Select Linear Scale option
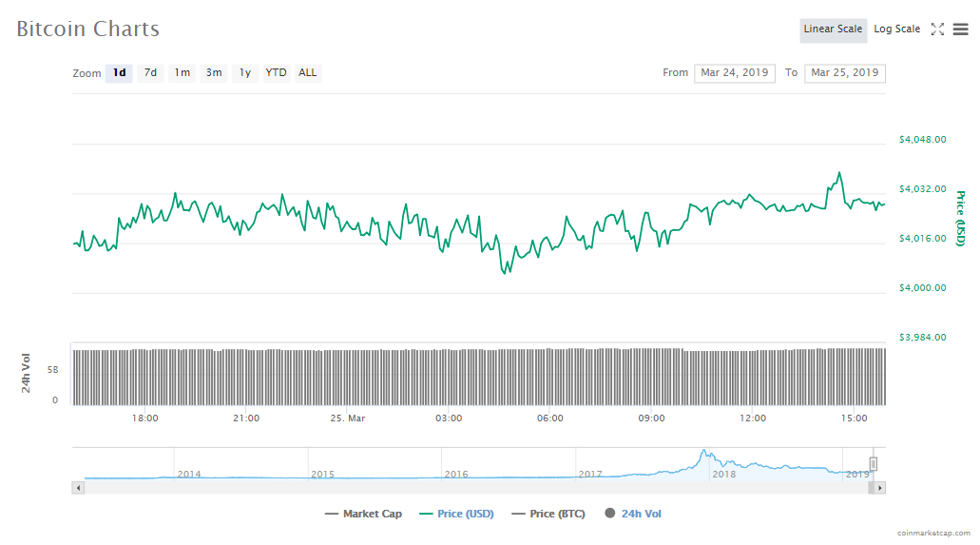This screenshot has height=545, width=980. click(x=833, y=29)
